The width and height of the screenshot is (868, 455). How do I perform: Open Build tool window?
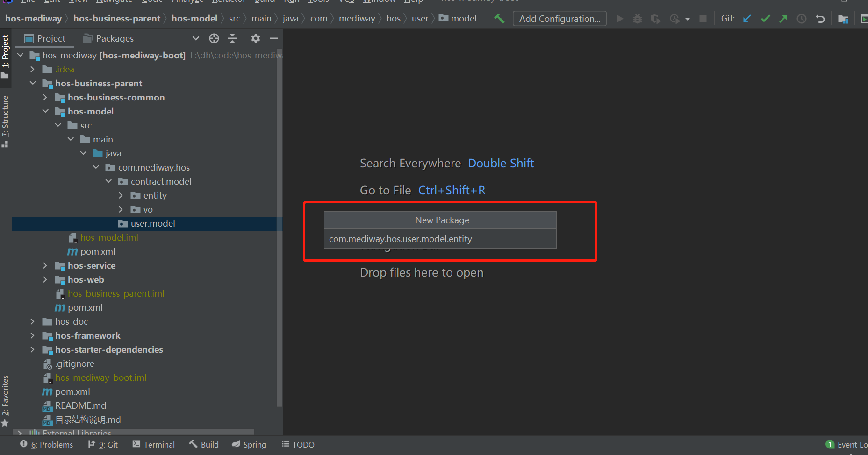[x=204, y=444]
